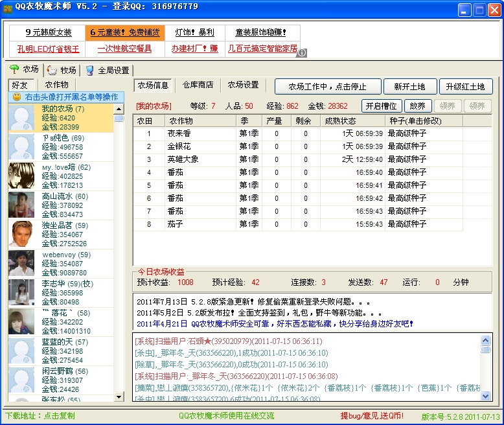Click the 新开土地 button
Screen dimensions: 504x425
pos(410,86)
